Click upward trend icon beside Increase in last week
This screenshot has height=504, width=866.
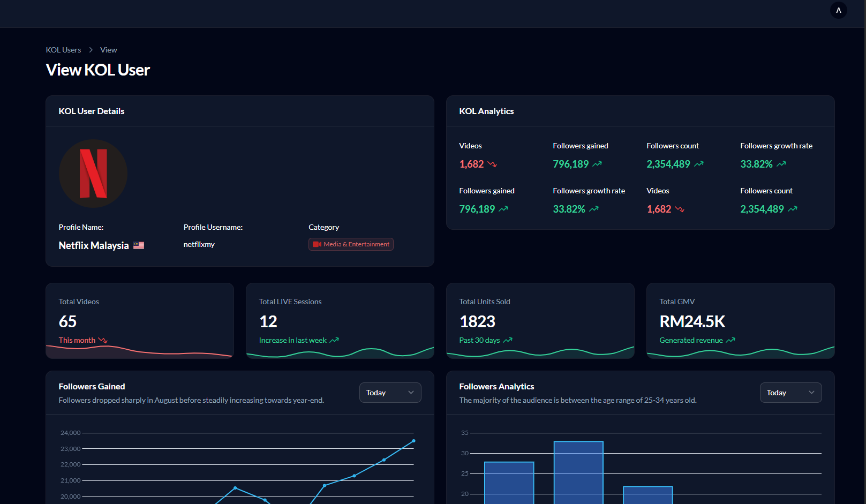coord(334,341)
